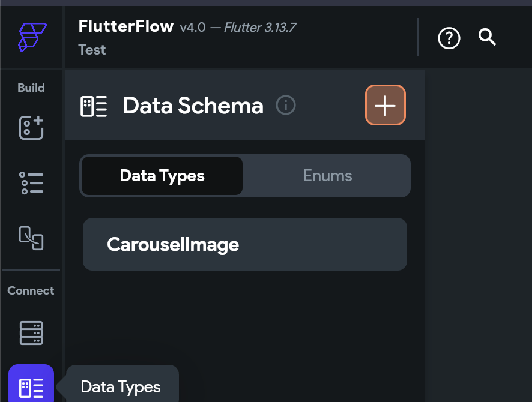The width and height of the screenshot is (532, 402).
Task: Open the Widget Palette icon under Build
Action: [31, 128]
